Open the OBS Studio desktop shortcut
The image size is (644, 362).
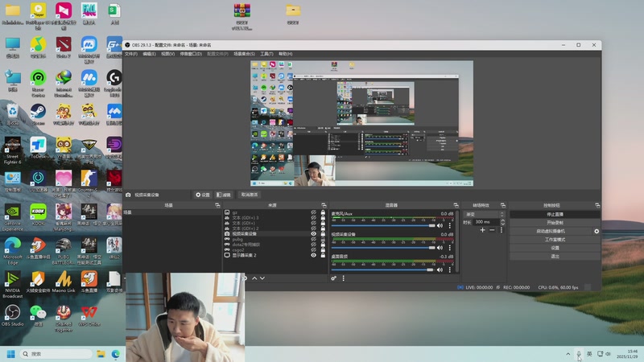click(12, 315)
